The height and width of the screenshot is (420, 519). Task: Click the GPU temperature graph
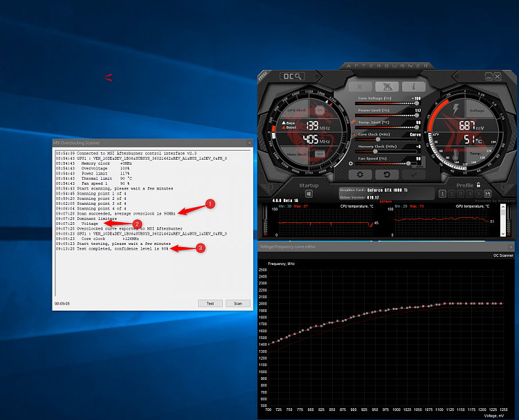tap(442, 221)
